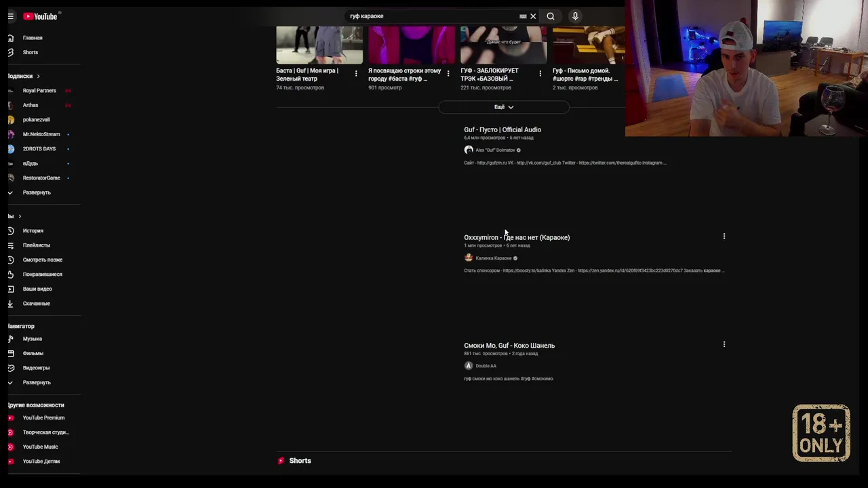
Task: Open the RestoratorGame channel
Action: 41,178
